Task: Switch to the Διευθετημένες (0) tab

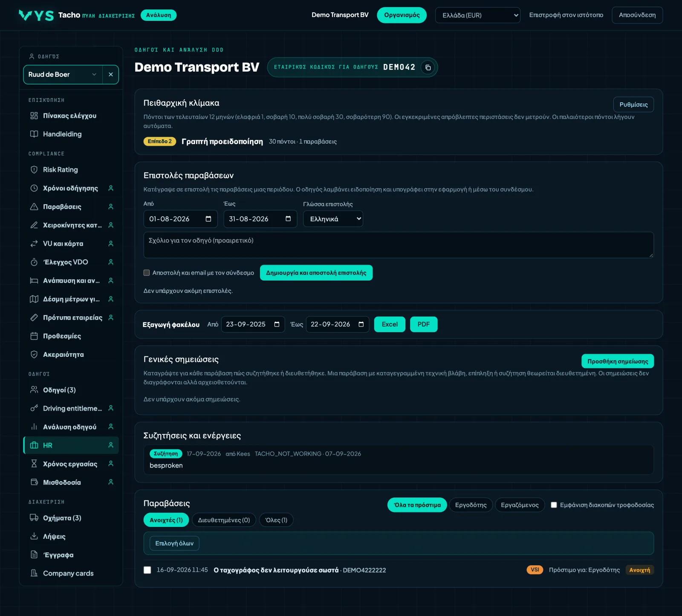Action: tap(224, 520)
